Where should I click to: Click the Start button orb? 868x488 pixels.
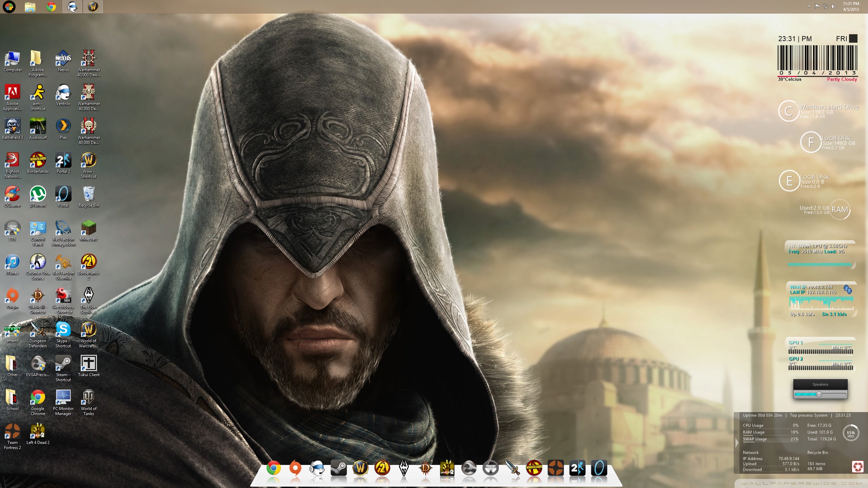pyautogui.click(x=9, y=7)
